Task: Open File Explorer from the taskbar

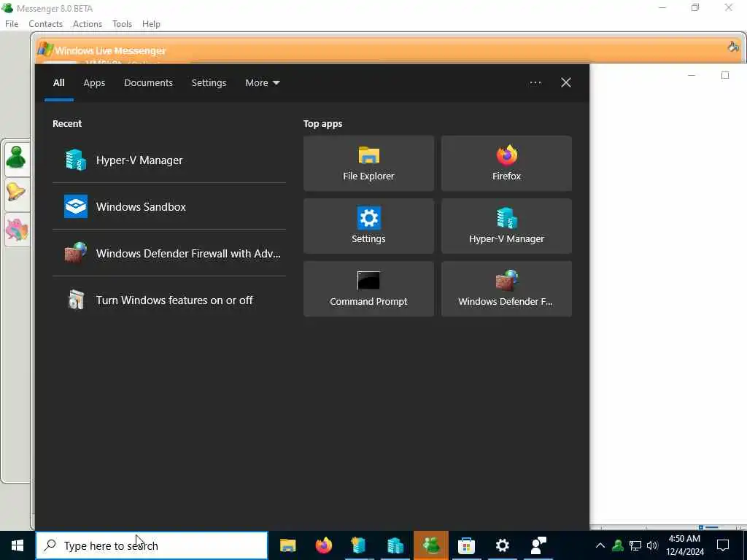Action: point(287,545)
